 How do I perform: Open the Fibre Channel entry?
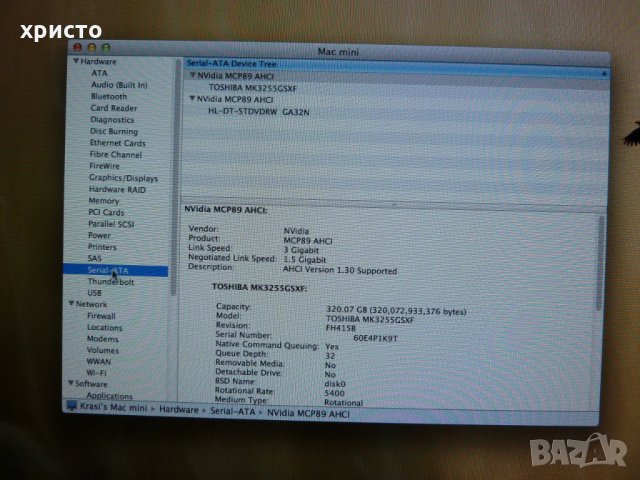tap(116, 155)
